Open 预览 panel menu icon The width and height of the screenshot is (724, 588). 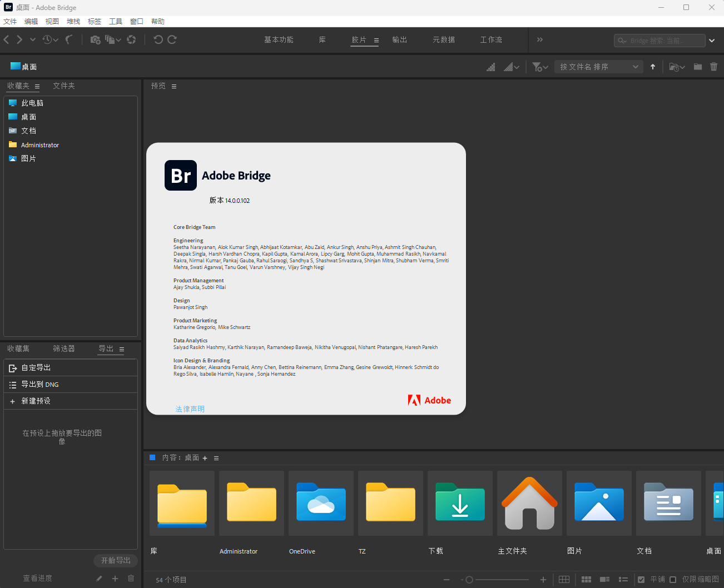click(x=174, y=87)
